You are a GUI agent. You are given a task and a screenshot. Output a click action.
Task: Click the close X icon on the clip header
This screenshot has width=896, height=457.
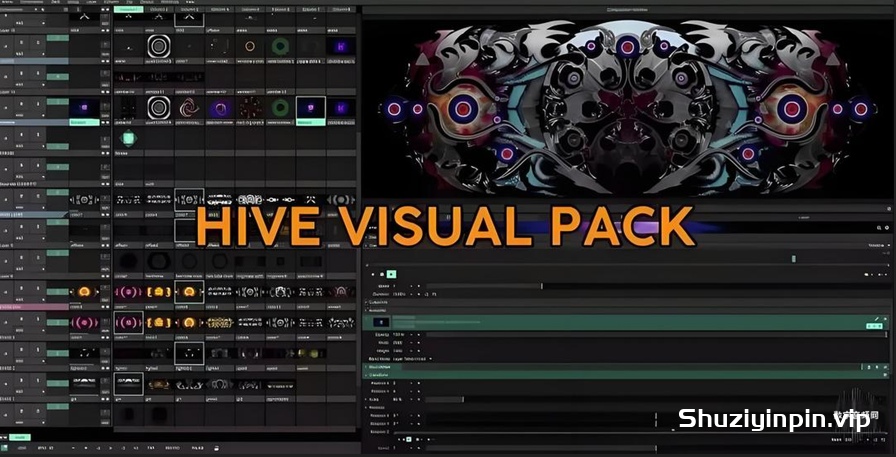coord(885,319)
